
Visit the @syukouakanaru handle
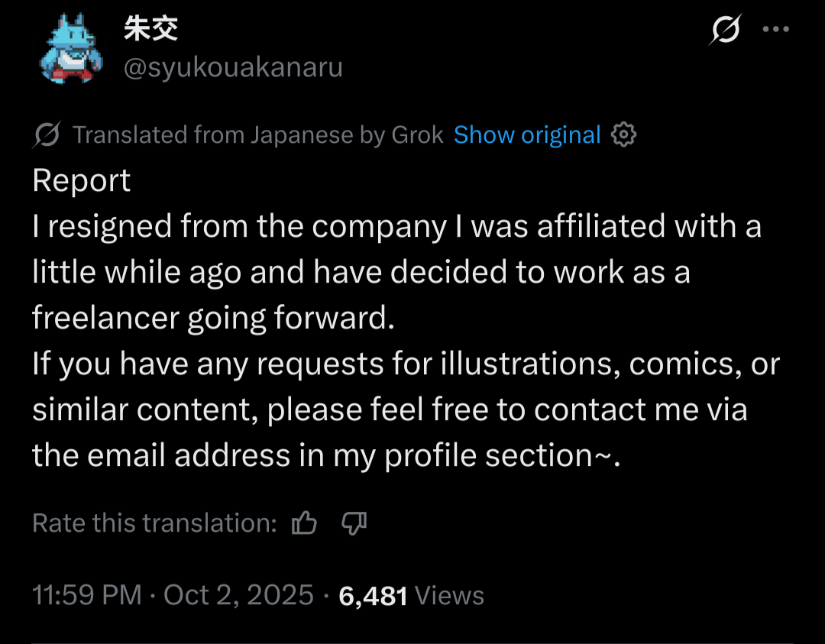233,68
